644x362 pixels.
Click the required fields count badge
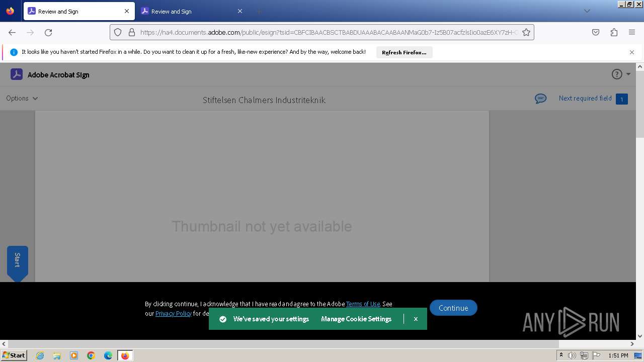(621, 99)
